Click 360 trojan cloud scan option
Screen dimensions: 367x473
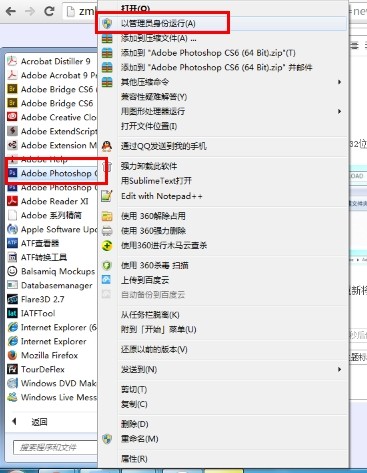coord(164,246)
